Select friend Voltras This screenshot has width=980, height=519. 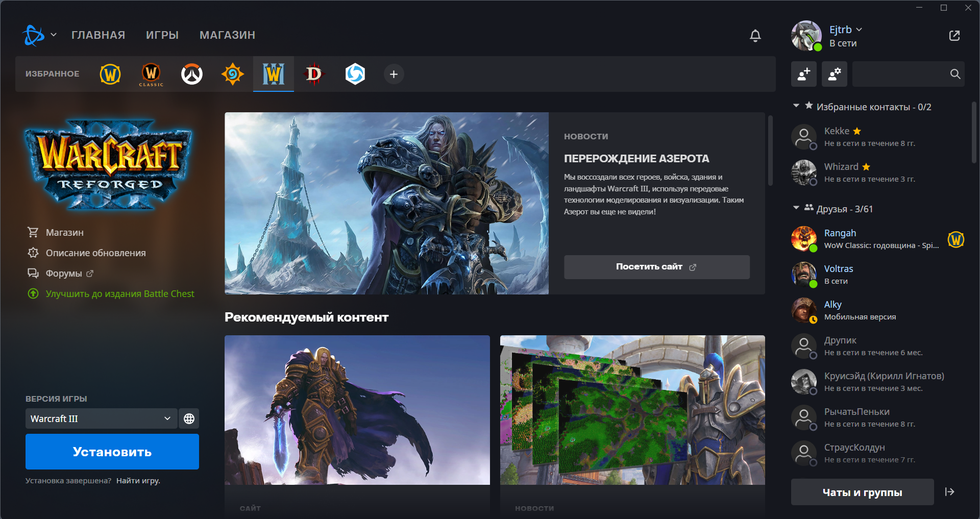coord(878,275)
